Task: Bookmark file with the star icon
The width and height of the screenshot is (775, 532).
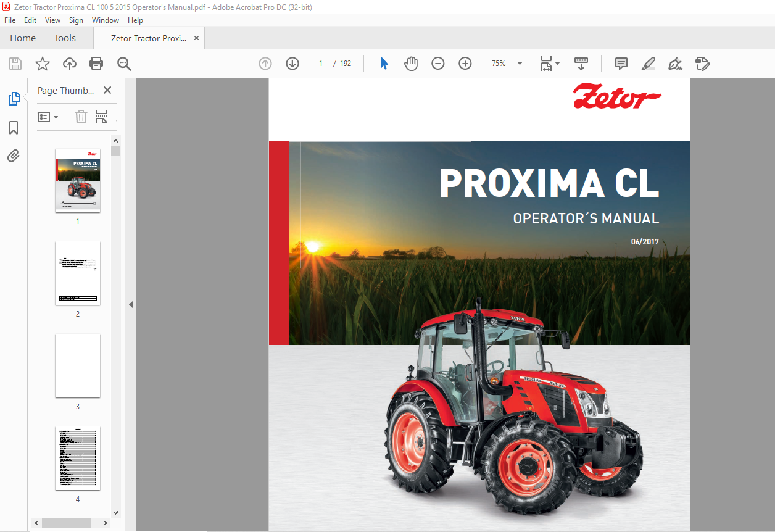Action: tap(43, 64)
